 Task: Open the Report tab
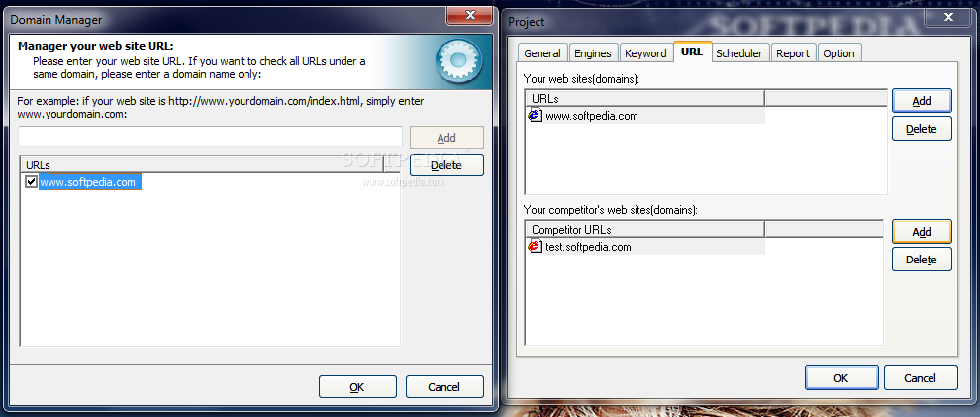tap(793, 53)
